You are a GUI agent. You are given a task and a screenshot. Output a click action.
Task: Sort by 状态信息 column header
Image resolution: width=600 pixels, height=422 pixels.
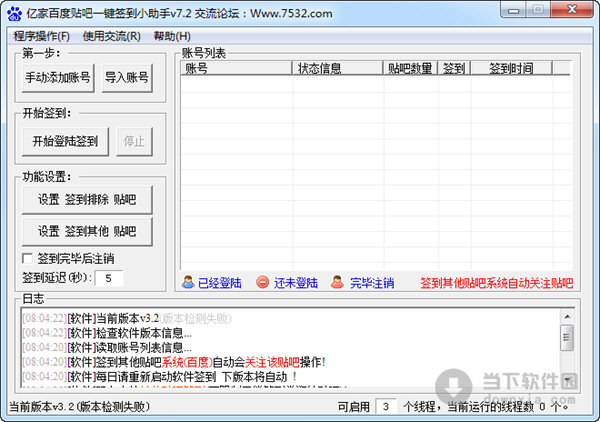338,68
